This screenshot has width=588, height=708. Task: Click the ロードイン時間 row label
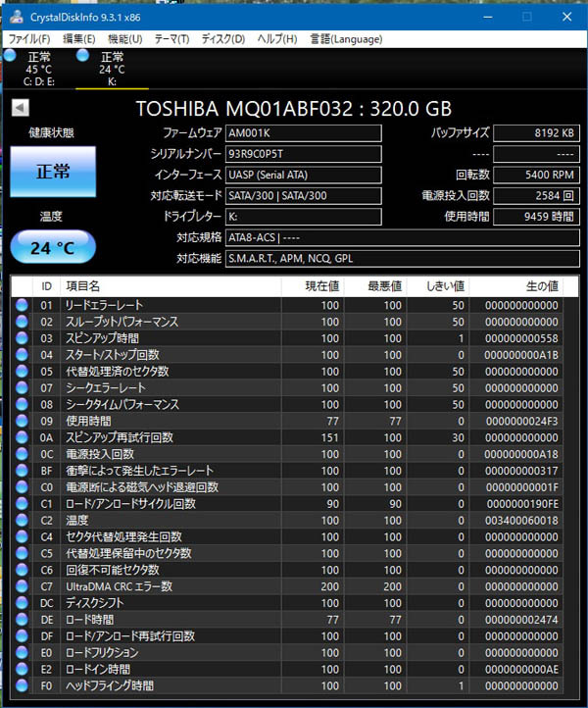[98, 669]
